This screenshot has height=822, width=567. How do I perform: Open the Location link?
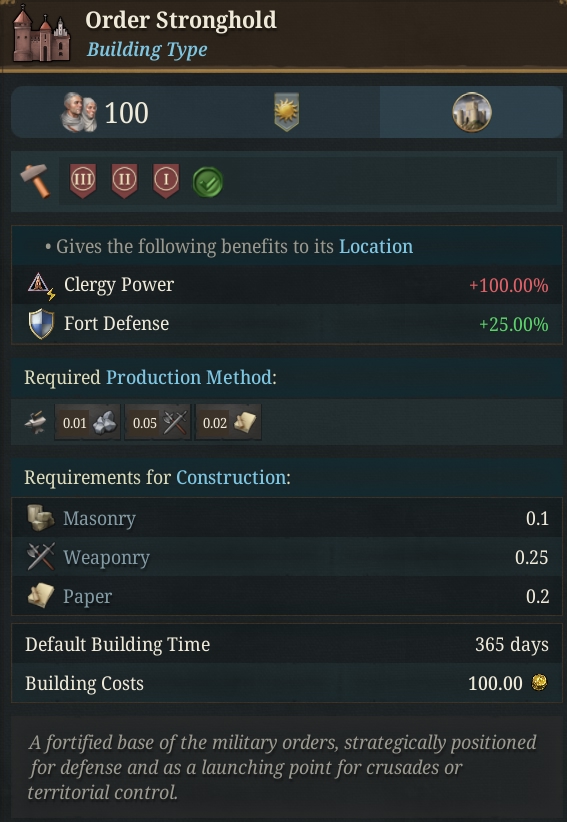pos(376,246)
